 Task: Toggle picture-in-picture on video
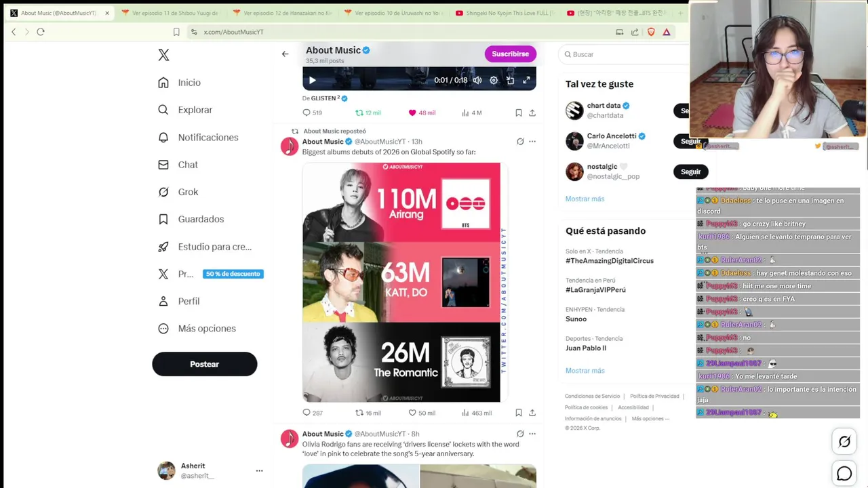coord(510,80)
